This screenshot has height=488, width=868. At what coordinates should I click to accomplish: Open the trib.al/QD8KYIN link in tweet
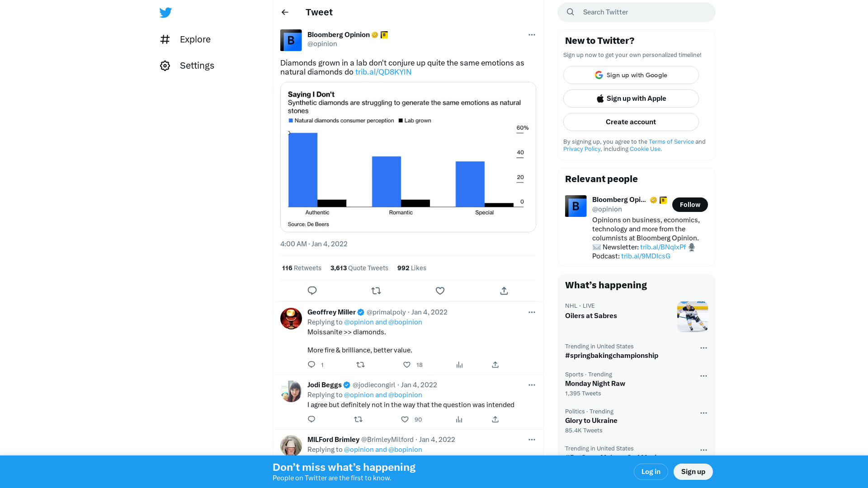pyautogui.click(x=383, y=72)
